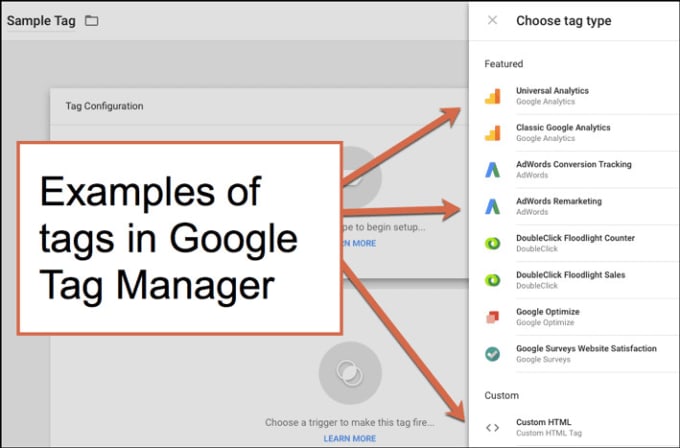
Task: Click the Custom HTML code brackets icon
Action: pos(493,428)
